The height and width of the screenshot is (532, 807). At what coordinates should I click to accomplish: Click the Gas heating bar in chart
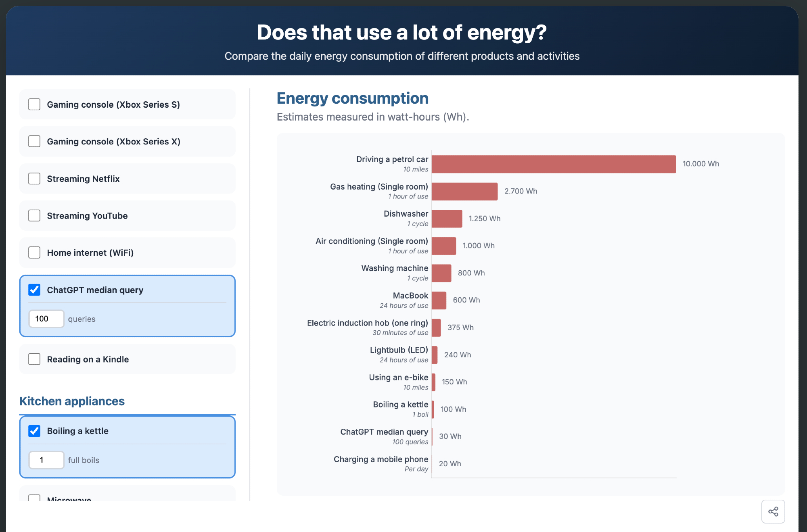pyautogui.click(x=464, y=191)
